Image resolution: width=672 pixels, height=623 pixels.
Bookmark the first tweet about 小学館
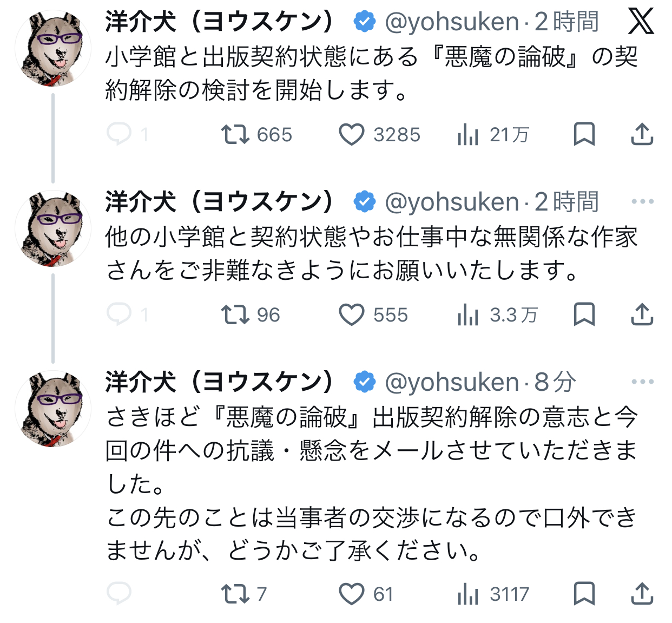[584, 134]
